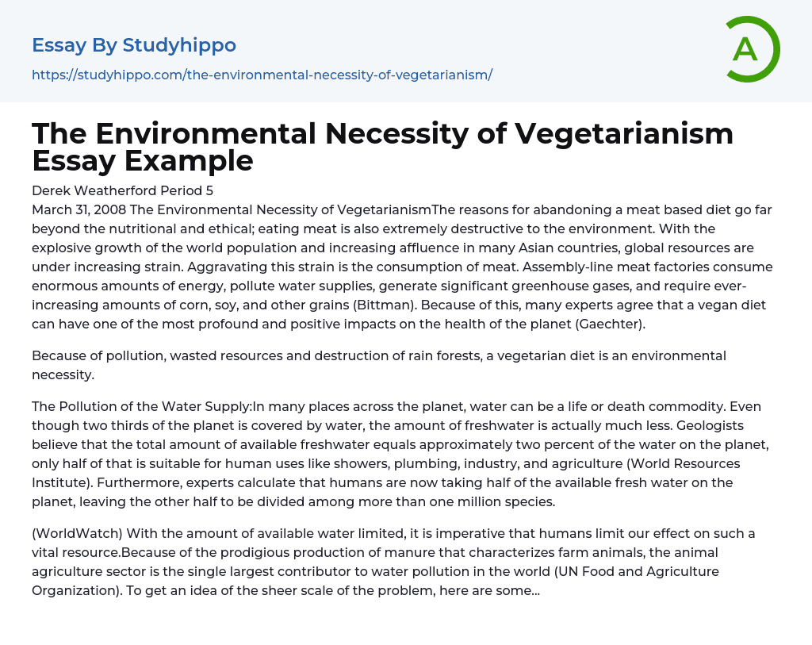Click the "March 31, 2008" date text
Viewport: 812px width, 645px height.
pos(79,209)
